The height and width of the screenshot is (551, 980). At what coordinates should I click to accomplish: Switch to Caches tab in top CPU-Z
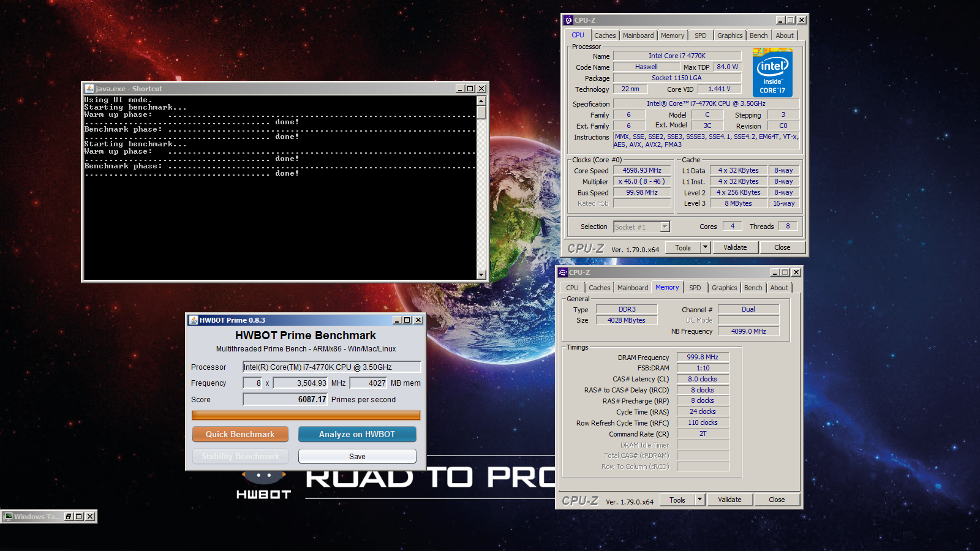pyautogui.click(x=605, y=36)
